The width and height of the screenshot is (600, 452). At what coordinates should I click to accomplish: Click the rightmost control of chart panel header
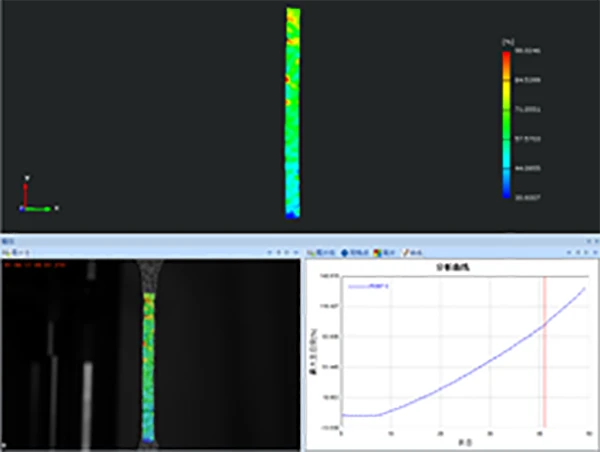(x=595, y=253)
